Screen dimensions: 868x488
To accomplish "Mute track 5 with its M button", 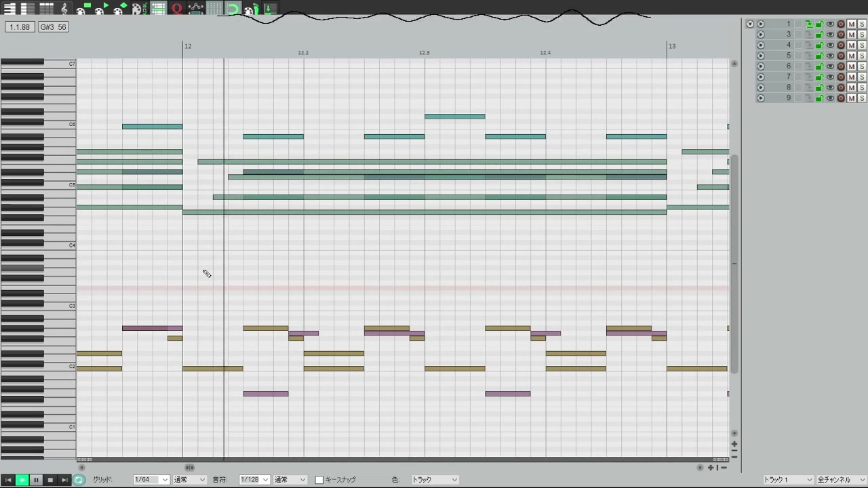I will tap(851, 56).
